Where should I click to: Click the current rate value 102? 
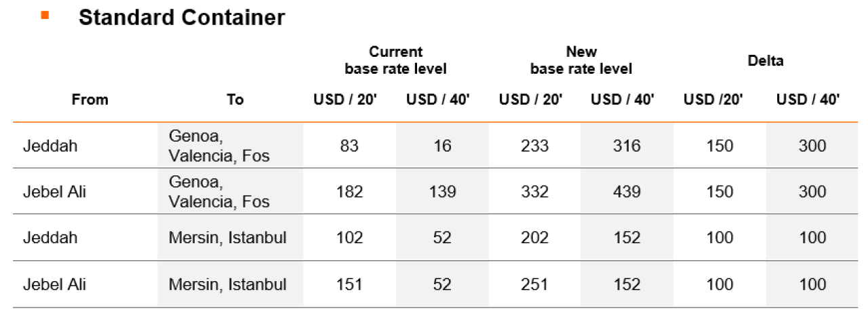pos(349,238)
